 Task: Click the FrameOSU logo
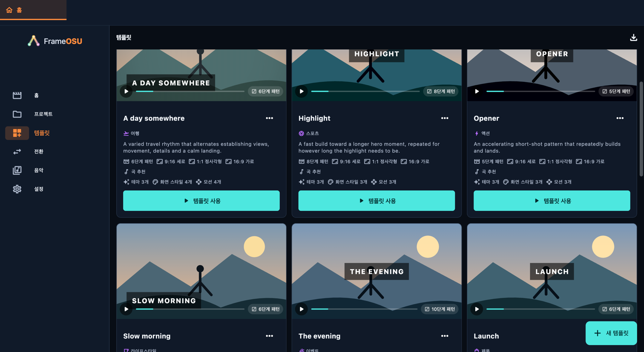(x=55, y=41)
